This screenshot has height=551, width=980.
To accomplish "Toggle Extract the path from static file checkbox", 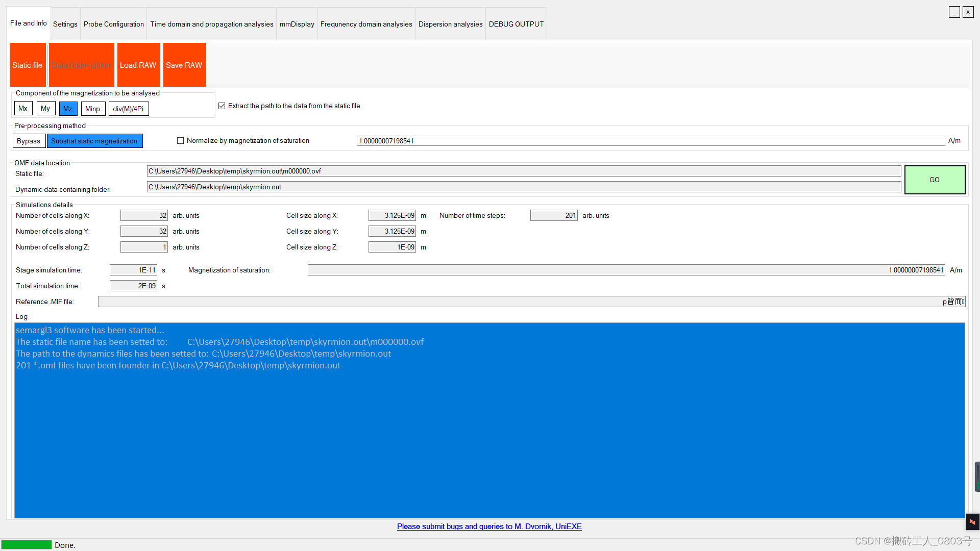I will (x=222, y=106).
